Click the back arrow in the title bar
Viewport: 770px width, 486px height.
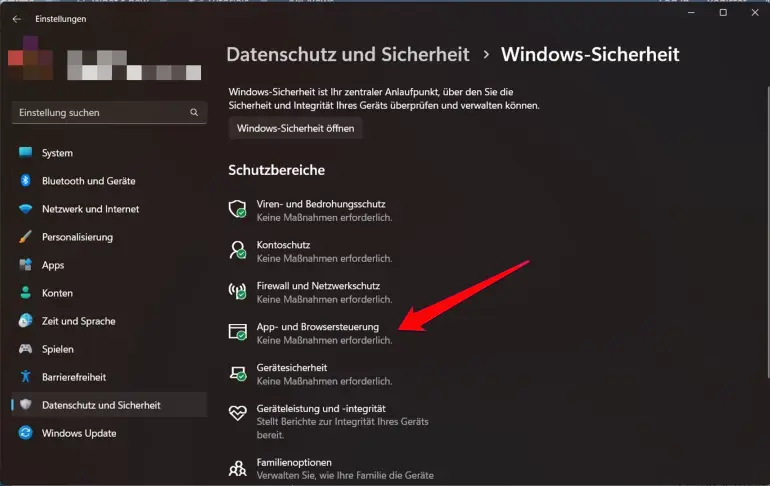pos(17,19)
